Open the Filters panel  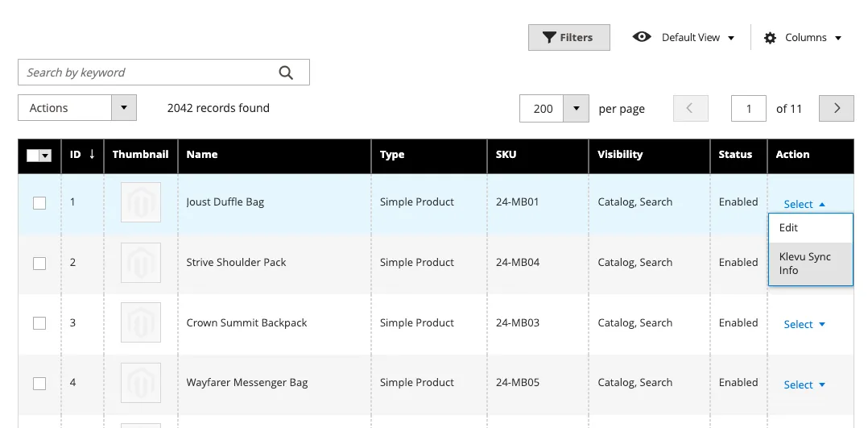tap(569, 37)
